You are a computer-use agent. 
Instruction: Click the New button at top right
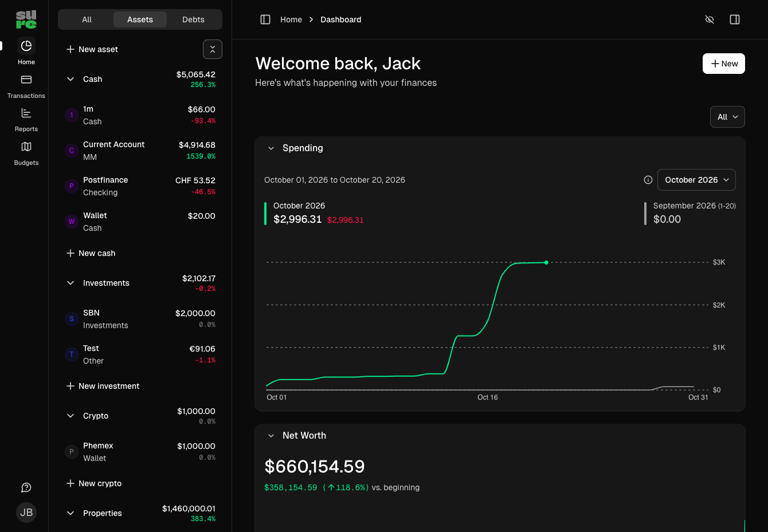[x=724, y=64]
